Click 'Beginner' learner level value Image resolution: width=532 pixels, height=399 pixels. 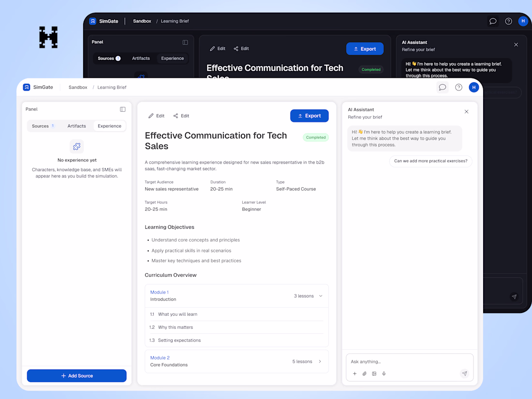251,209
